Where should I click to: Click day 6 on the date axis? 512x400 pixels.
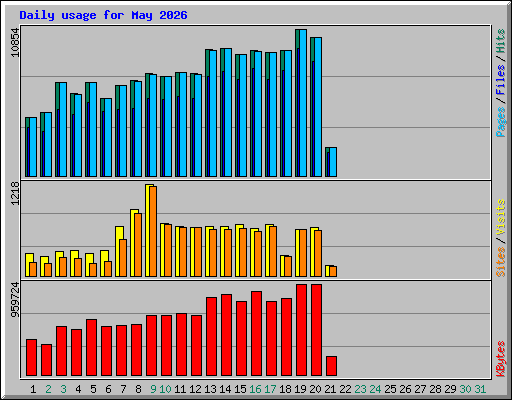pos(108,389)
